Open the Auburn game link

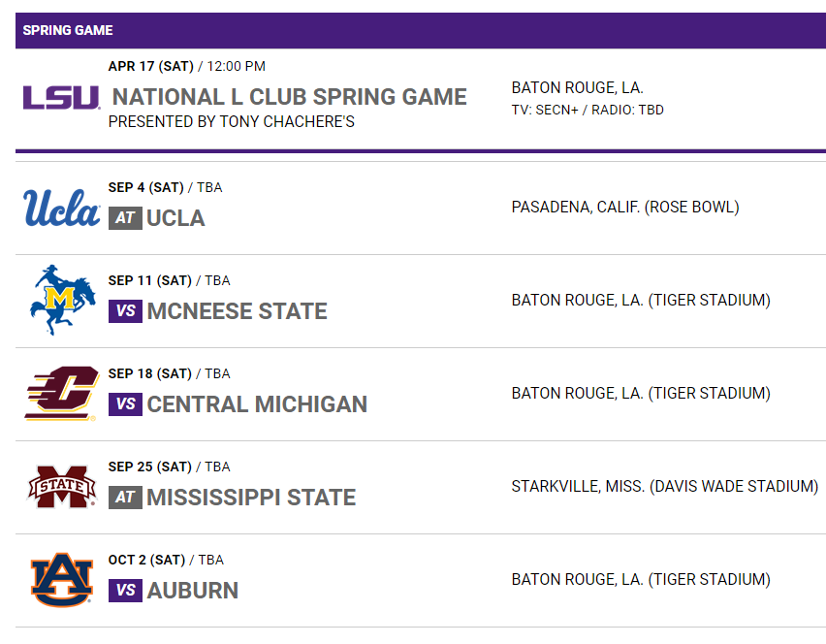click(x=193, y=591)
